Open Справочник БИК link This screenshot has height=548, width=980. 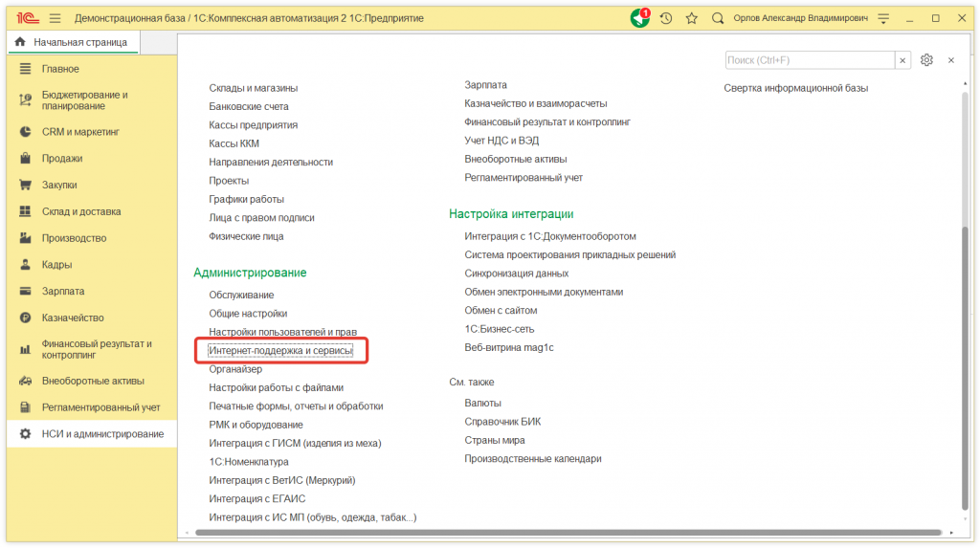[502, 422]
